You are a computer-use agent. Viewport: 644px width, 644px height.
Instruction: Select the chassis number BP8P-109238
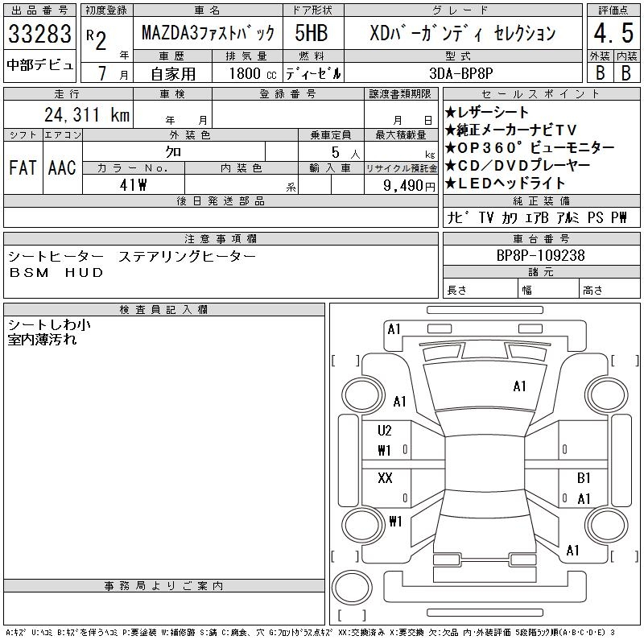[540, 255]
